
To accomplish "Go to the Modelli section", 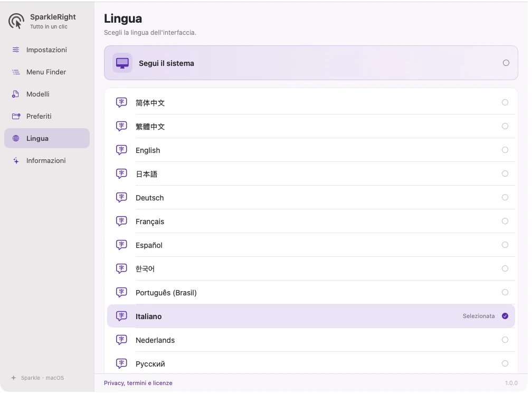I will click(47, 94).
